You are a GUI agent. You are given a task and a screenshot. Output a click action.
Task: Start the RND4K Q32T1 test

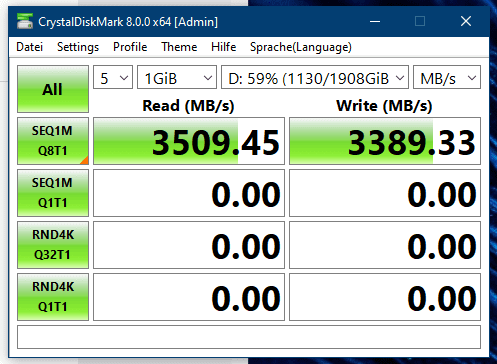pos(53,245)
